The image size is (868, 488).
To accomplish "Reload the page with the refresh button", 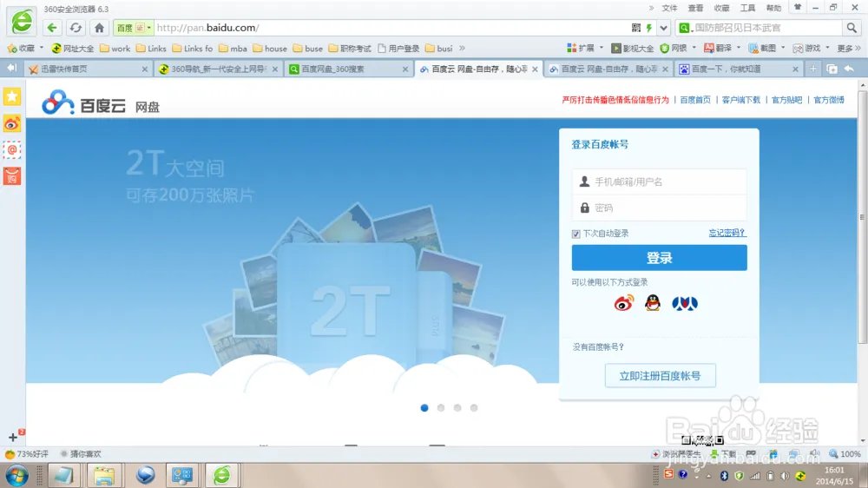I will point(76,28).
